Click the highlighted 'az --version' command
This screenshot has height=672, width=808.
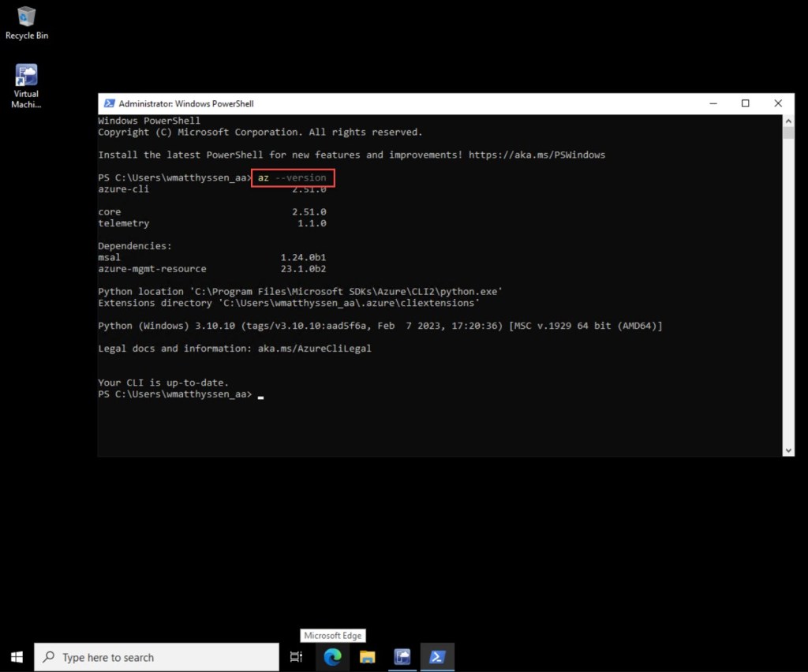[293, 178]
